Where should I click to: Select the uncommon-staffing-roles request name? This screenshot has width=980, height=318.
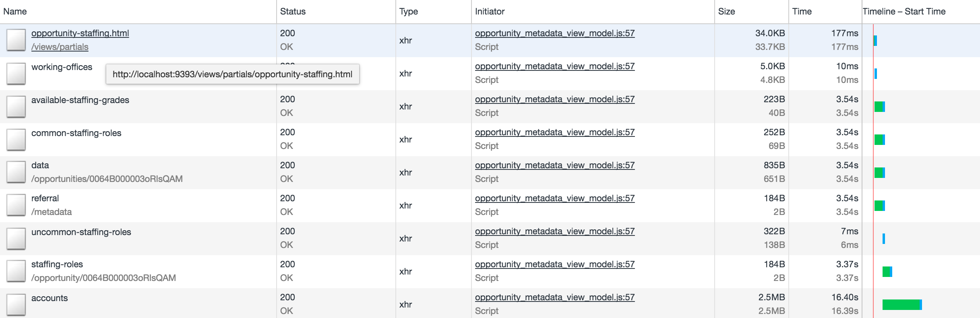81,232
